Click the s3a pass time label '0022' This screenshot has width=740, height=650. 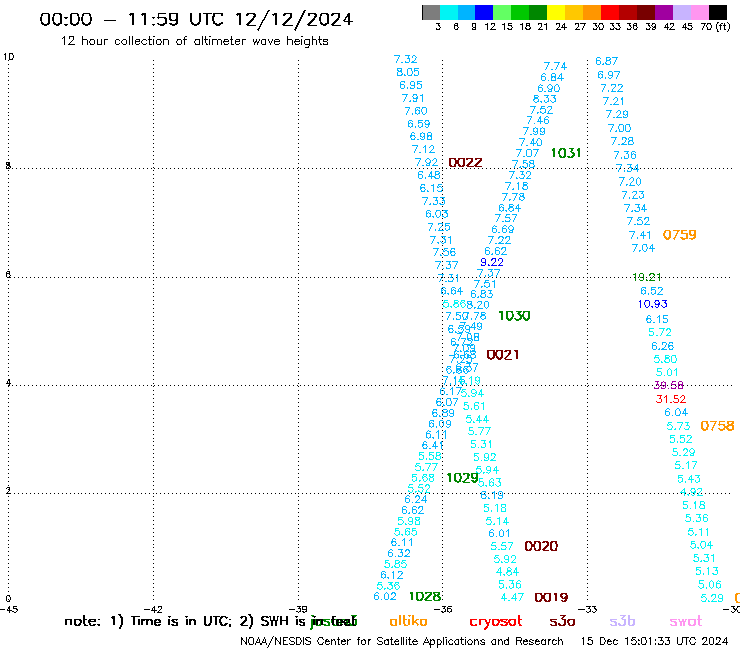465,163
